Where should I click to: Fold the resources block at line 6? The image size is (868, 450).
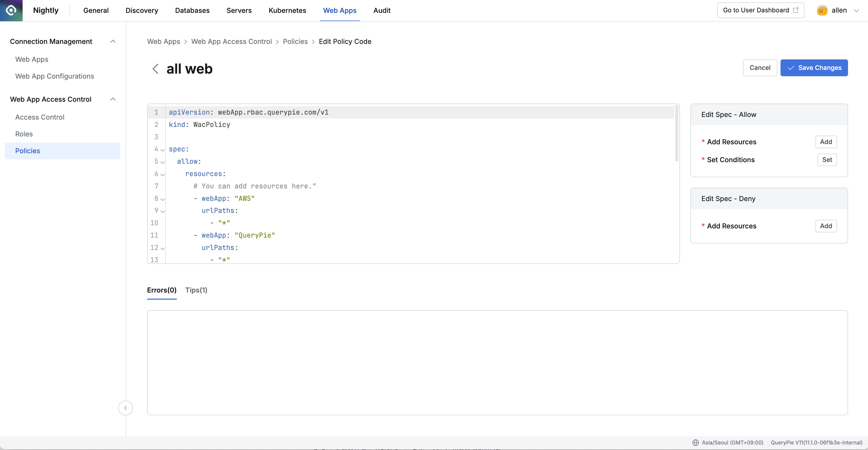163,174
